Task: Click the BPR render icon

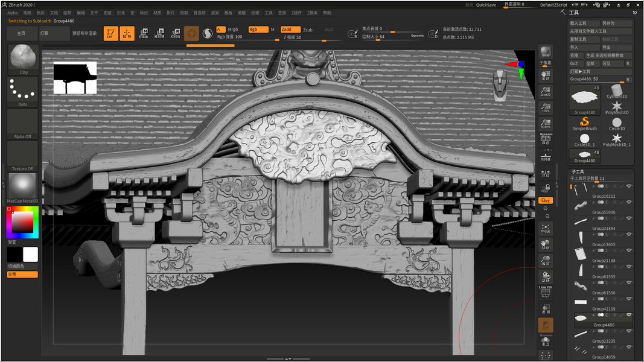Action: tap(546, 52)
